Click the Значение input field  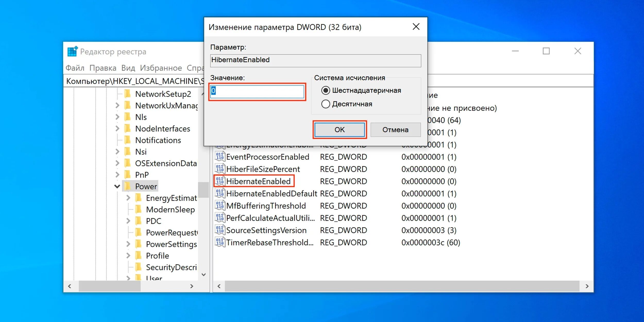[258, 91]
